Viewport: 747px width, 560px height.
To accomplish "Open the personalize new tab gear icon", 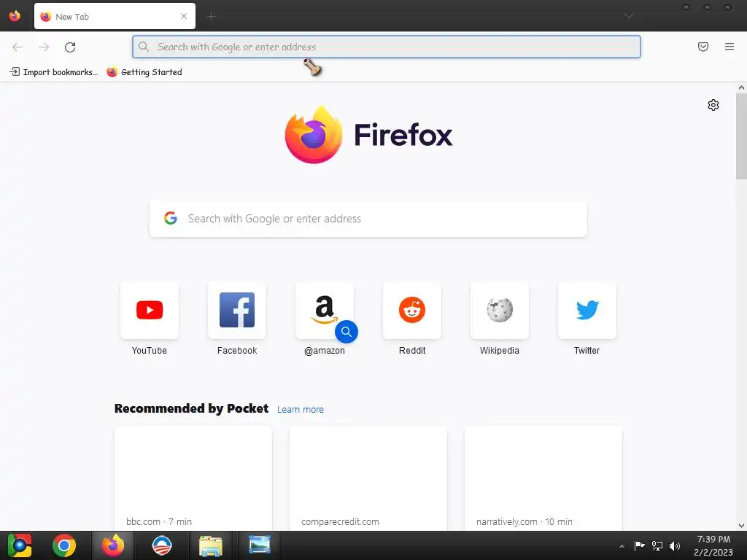I will (713, 105).
